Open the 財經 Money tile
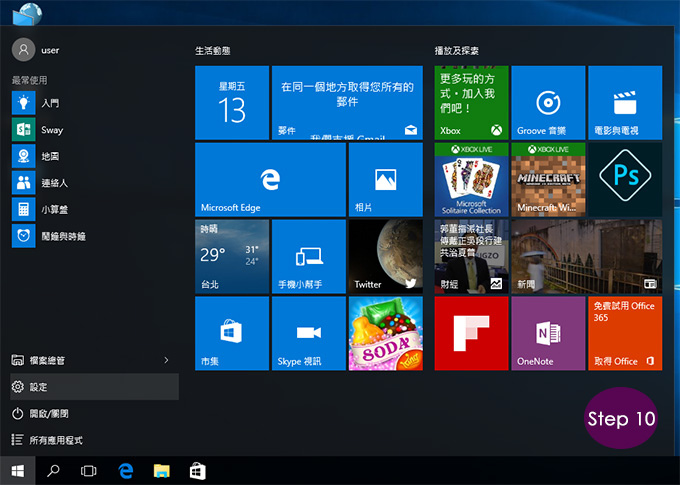 coord(471,257)
